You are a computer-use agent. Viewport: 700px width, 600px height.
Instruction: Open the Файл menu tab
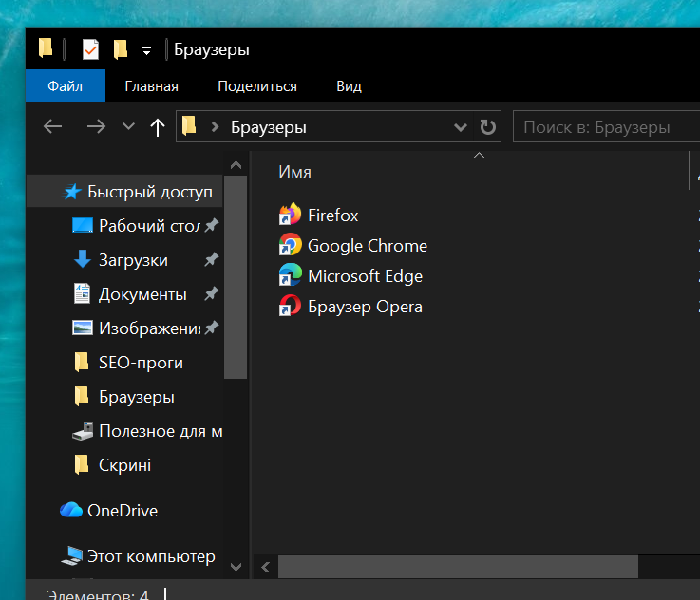(x=66, y=85)
